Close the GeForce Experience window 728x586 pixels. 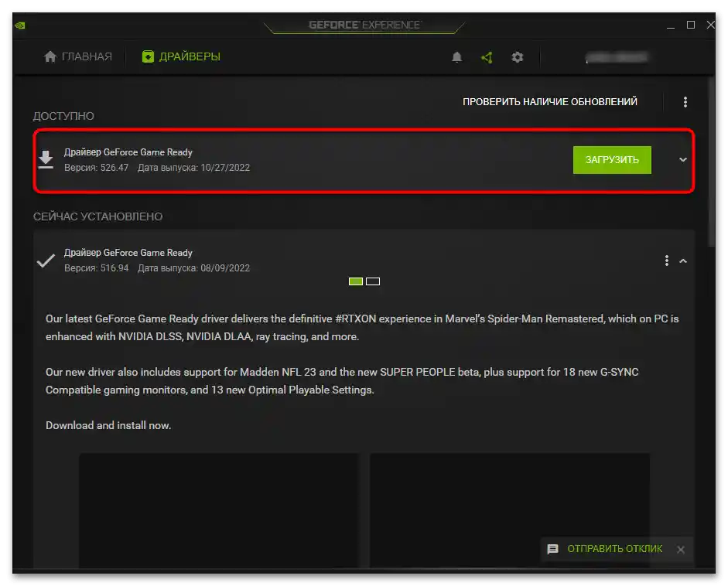click(710, 25)
